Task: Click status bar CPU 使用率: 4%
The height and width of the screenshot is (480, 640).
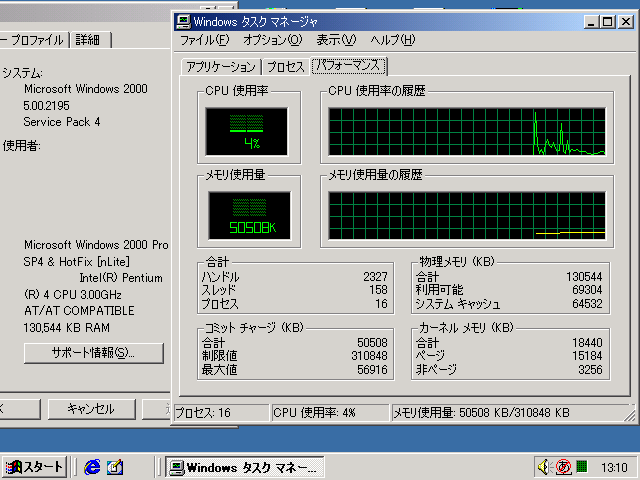Action: point(330,413)
